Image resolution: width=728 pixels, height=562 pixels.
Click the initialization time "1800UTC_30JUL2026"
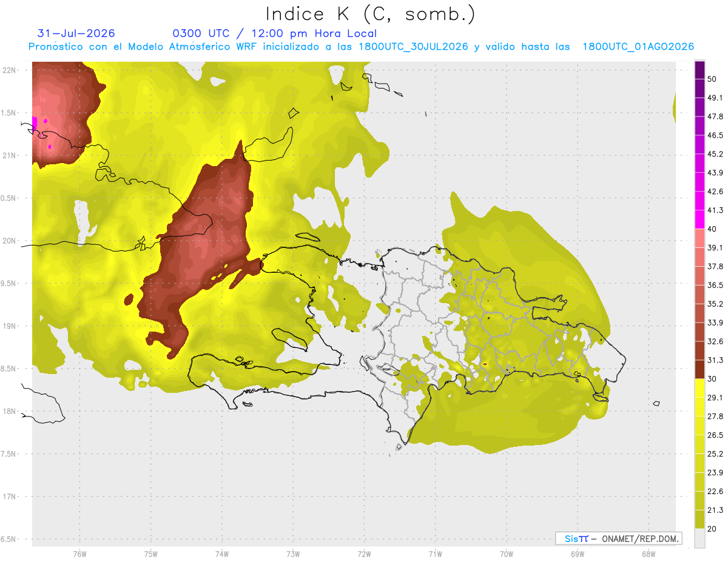click(x=413, y=47)
